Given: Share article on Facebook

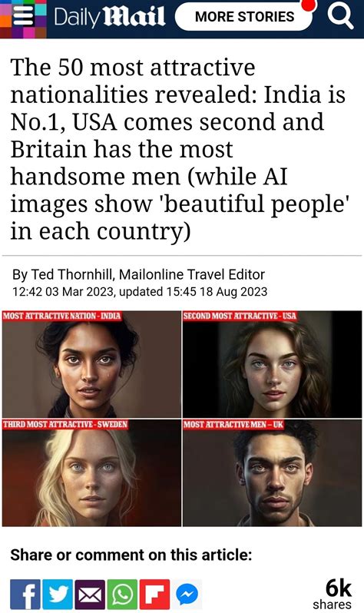Looking at the screenshot, I should (25, 595).
